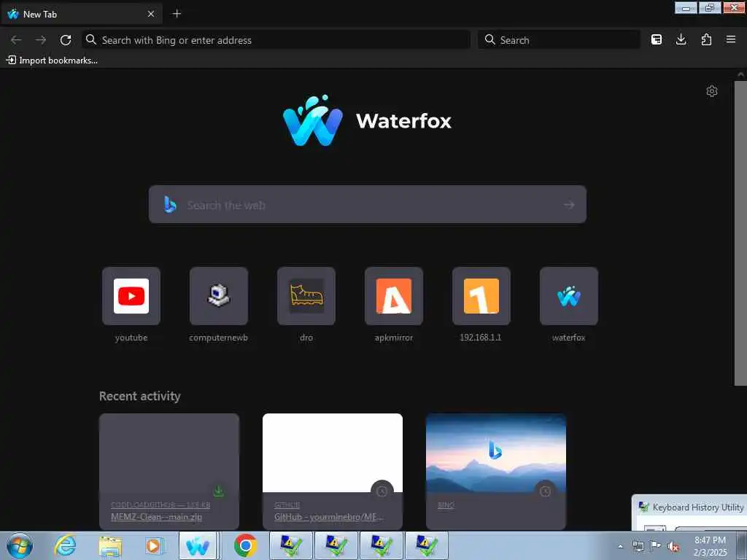
Task: Switch to Waterfox taskbar button
Action: coord(198,545)
